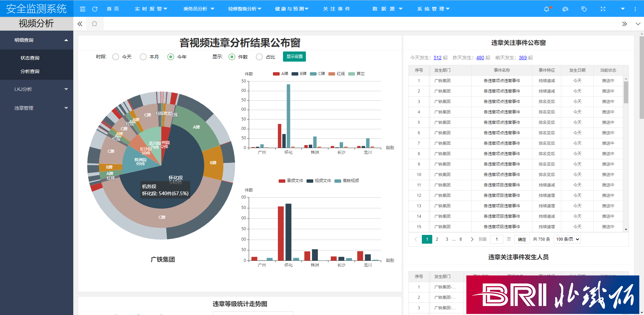Go to page 8 of the table

point(460,239)
